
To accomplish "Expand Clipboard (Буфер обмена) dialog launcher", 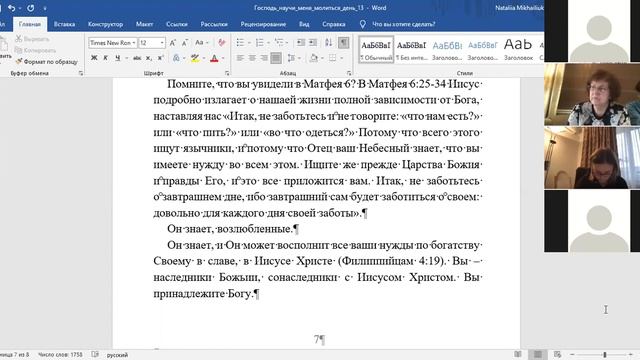I will pyautogui.click(x=81, y=73).
